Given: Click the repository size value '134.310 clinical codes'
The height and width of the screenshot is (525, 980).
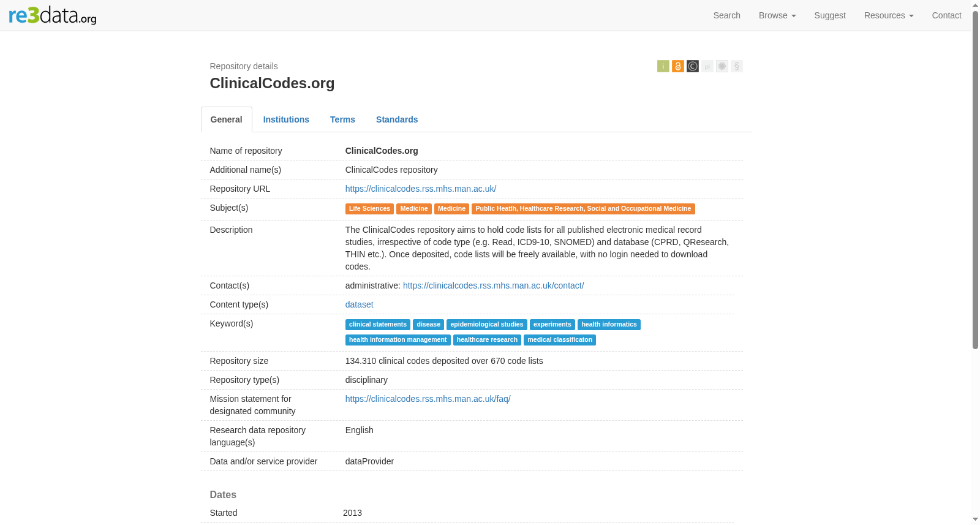Looking at the screenshot, I should [444, 361].
